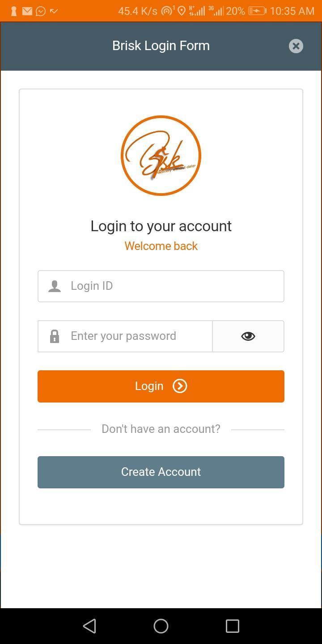
Task: Focus the Login ID input field
Action: [x=161, y=286]
